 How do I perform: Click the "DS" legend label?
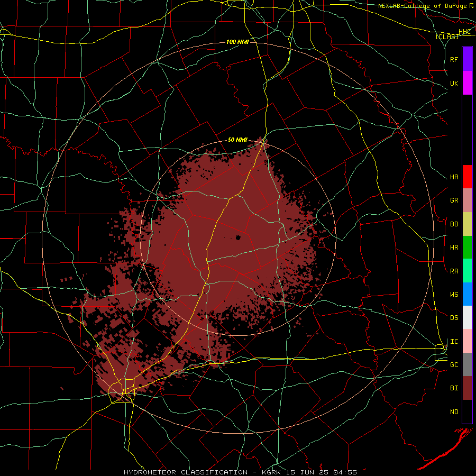[x=454, y=318]
